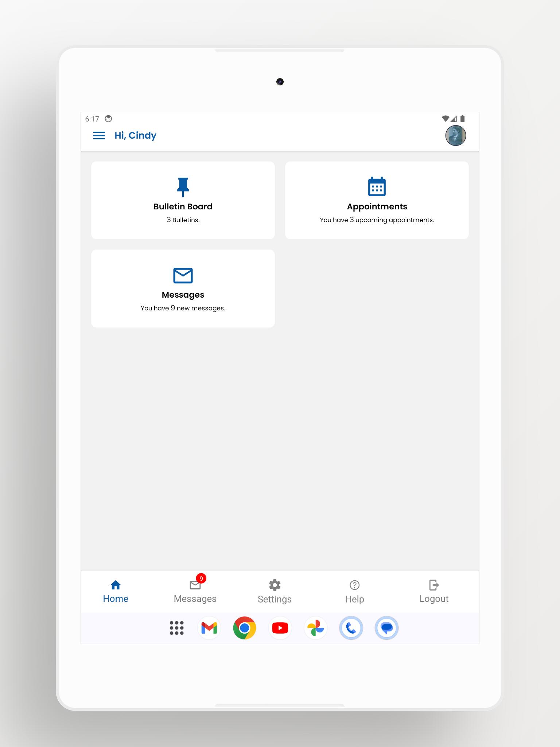Switch to Messages tab in bottom bar
The width and height of the screenshot is (560, 747).
tap(195, 592)
